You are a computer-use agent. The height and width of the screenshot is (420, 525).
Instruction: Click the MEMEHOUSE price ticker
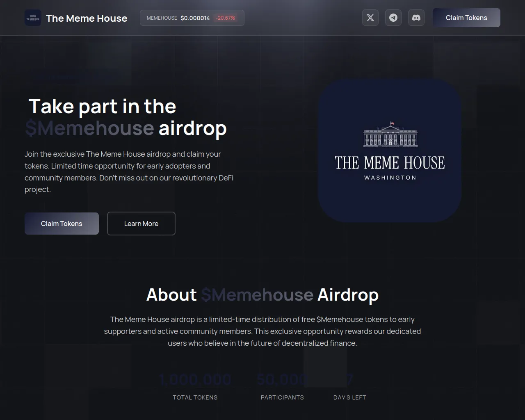(192, 18)
